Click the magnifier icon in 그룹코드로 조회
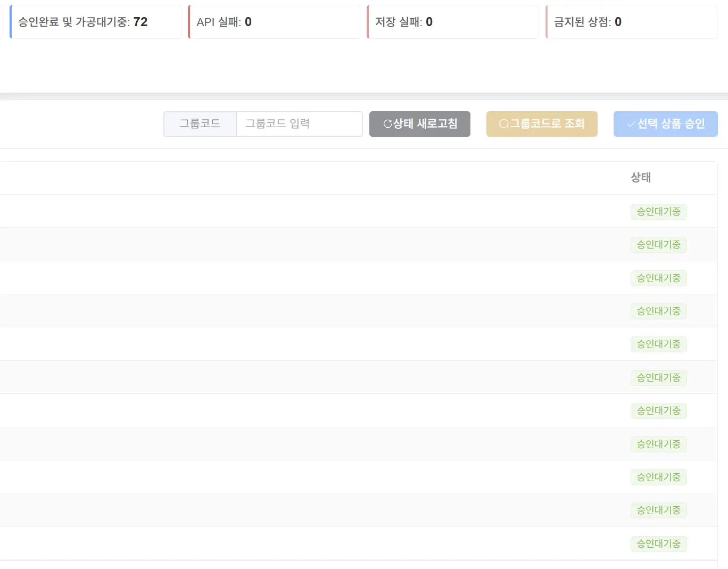 coord(503,125)
